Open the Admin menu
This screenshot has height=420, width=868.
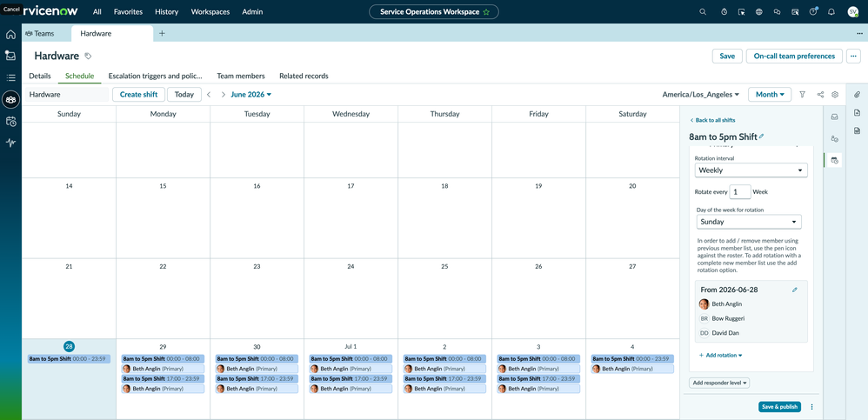(x=252, y=11)
